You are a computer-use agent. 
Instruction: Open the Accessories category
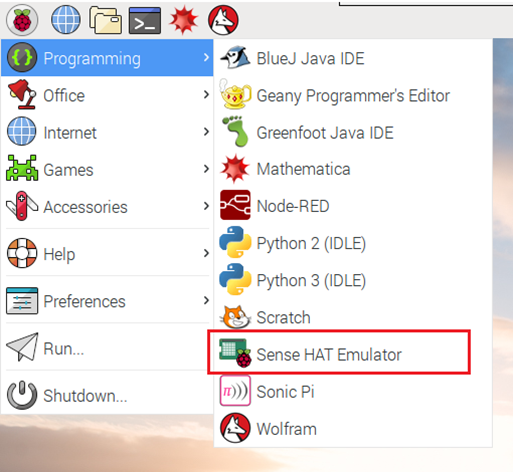pos(107,207)
